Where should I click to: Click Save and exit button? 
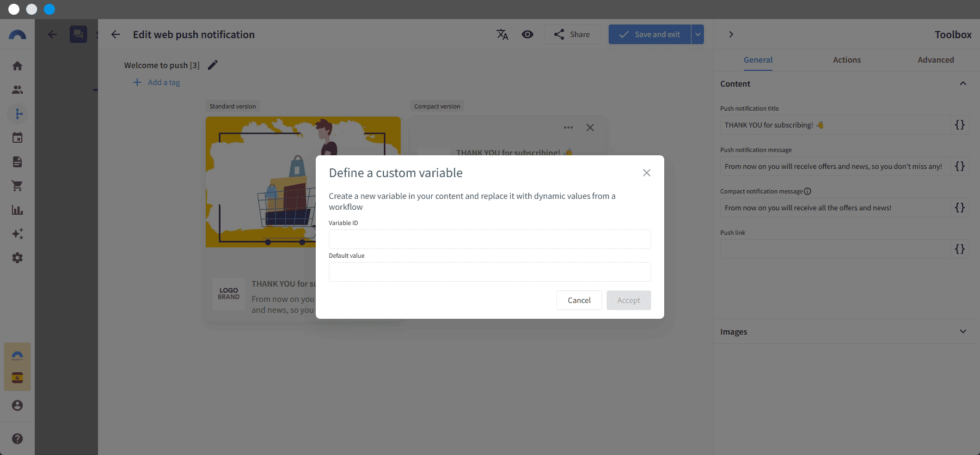650,34
